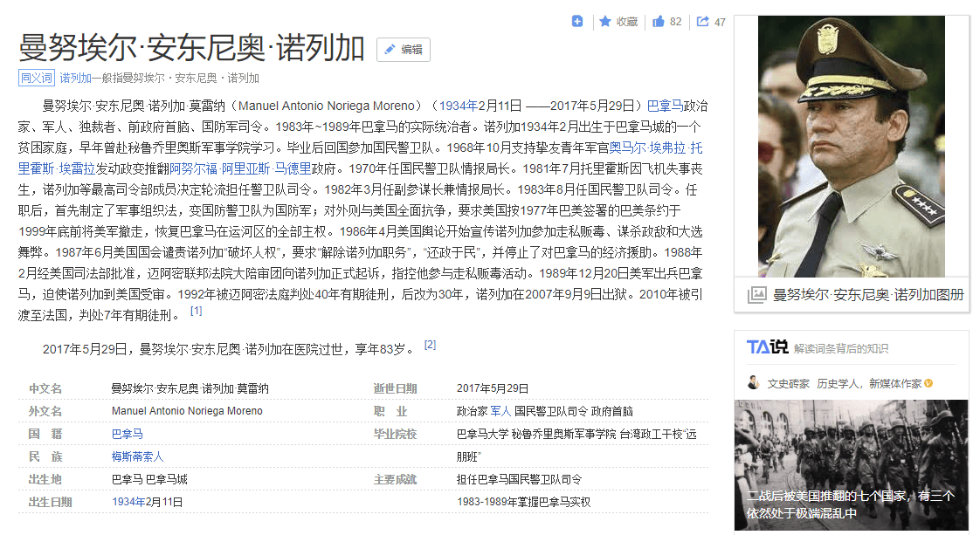Click the like count 82
Image resolution: width=980 pixels, height=535 pixels.
click(x=676, y=22)
